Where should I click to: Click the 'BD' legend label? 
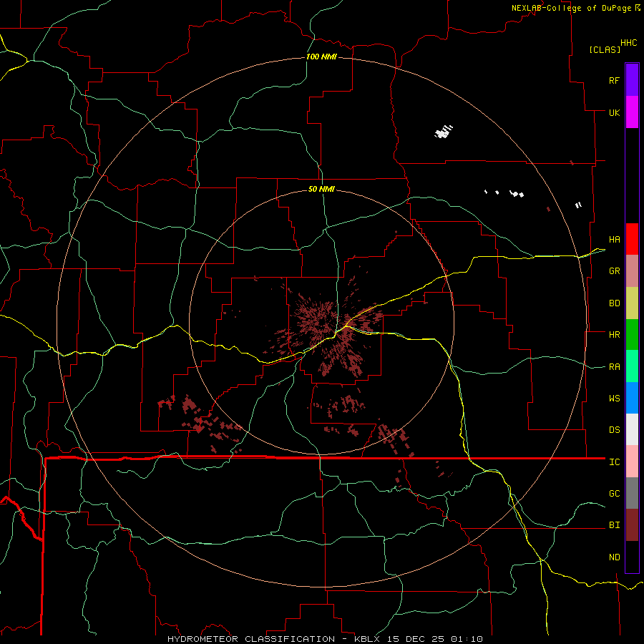point(614,303)
